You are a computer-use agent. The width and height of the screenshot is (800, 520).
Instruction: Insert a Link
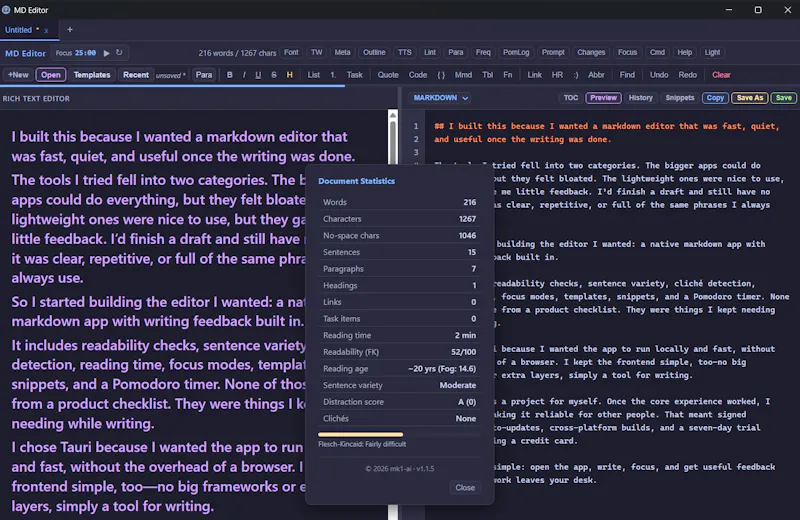tap(535, 75)
